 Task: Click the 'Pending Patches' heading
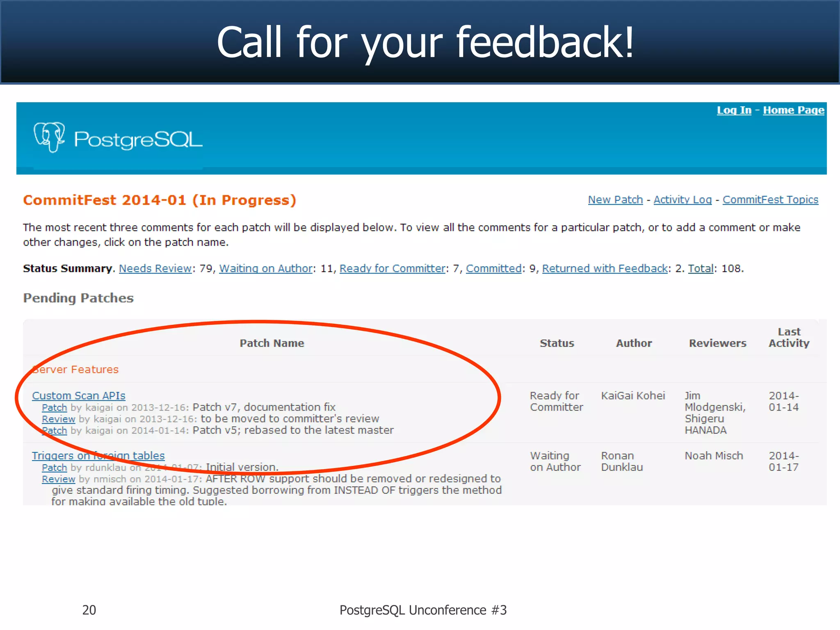coord(78,298)
